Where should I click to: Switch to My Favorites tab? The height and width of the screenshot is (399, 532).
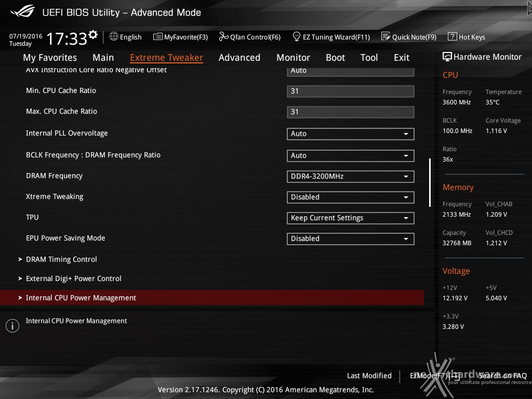click(x=50, y=58)
